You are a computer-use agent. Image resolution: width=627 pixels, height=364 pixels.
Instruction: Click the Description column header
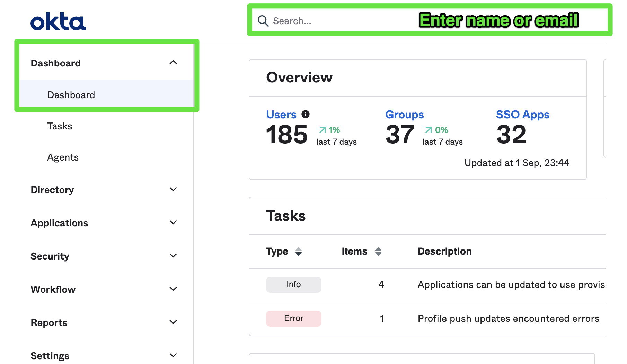point(445,252)
